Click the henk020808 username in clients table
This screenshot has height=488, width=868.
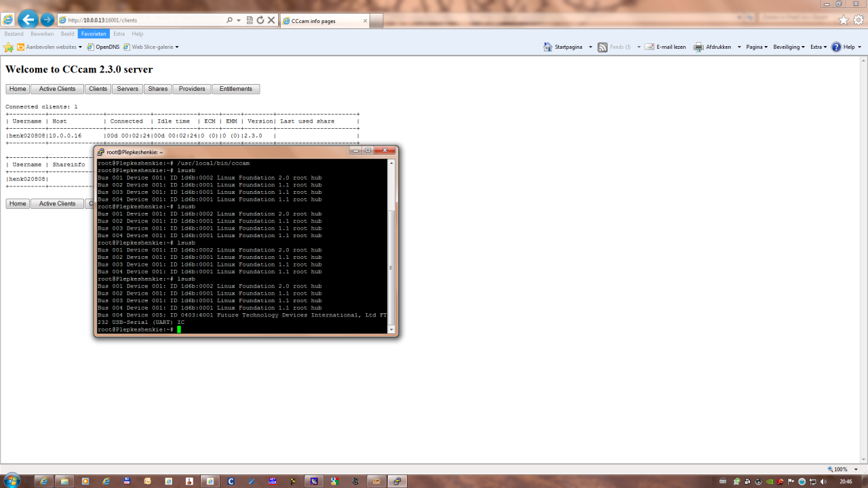pos(27,136)
